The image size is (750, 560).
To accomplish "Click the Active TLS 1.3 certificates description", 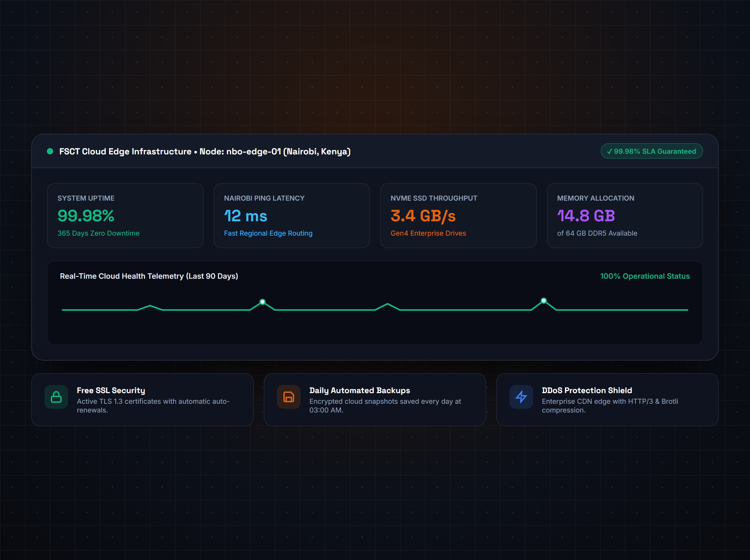I will (x=153, y=406).
